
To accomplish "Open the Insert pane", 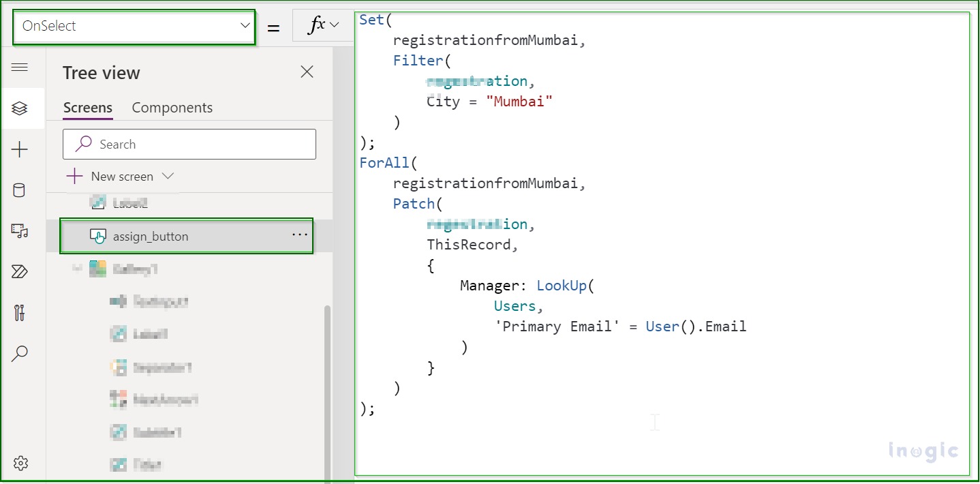I will point(20,149).
